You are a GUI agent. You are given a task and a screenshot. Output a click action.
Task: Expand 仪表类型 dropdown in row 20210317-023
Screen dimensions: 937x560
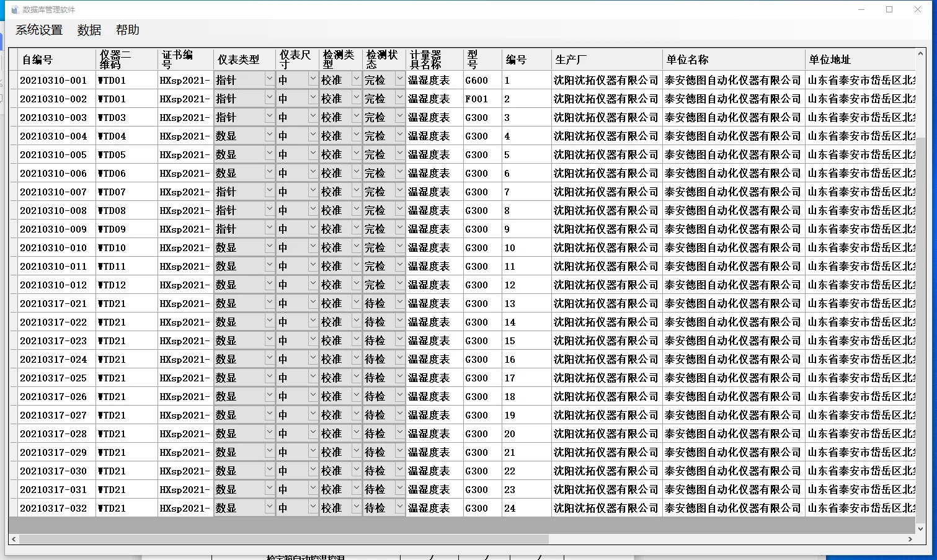tap(270, 340)
